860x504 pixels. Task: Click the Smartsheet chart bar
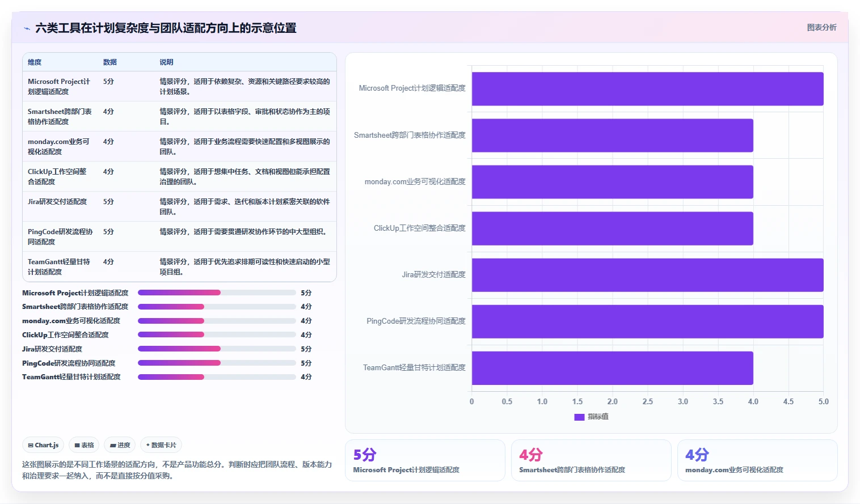(612, 135)
